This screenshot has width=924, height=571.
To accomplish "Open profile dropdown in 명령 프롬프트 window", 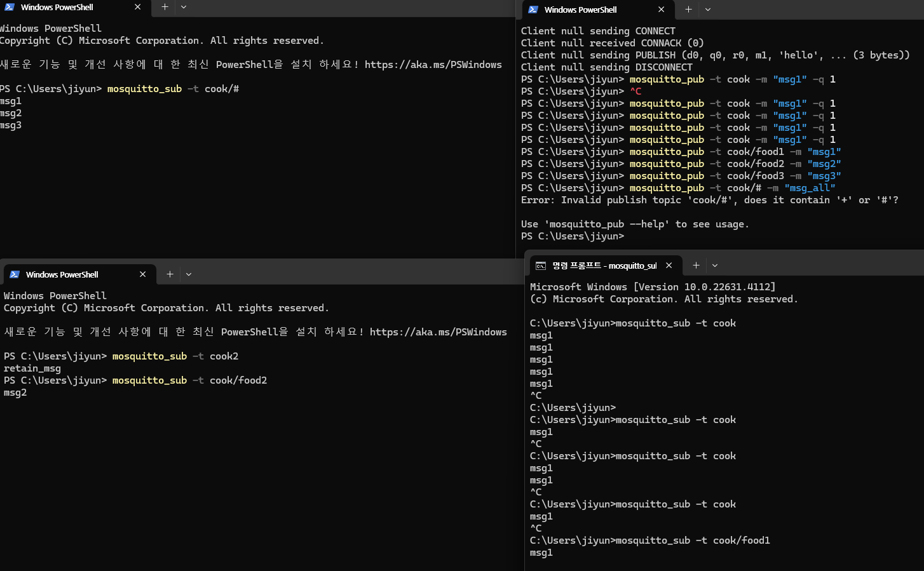I will tap(715, 265).
